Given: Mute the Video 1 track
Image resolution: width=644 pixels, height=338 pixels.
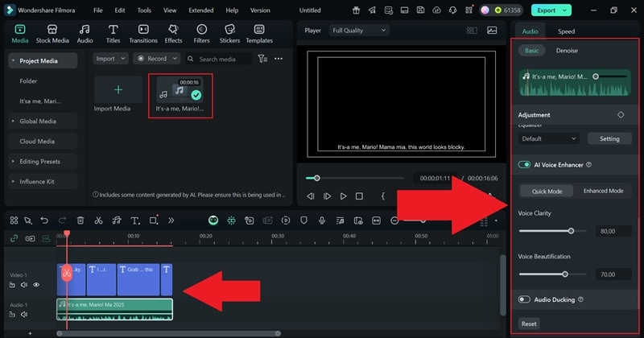Looking at the screenshot, I should tap(24, 285).
